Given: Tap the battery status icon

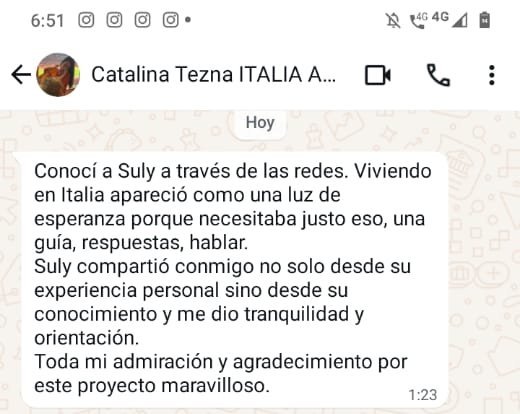Looking at the screenshot, I should [485, 20].
